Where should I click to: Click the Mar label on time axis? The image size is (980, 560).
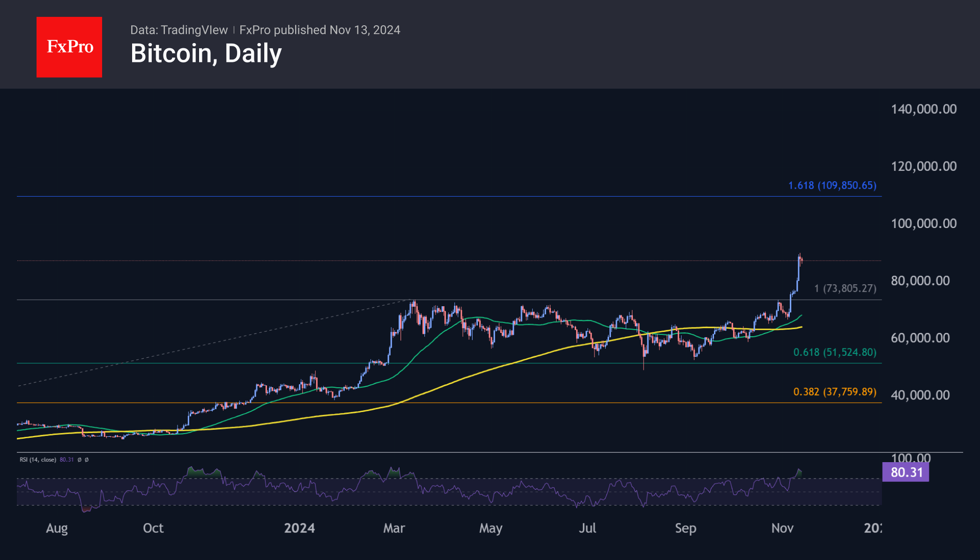coord(394,528)
